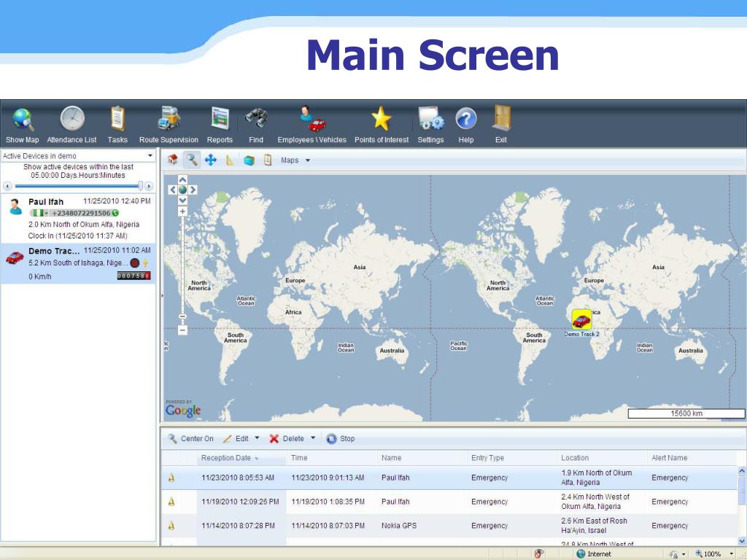Zoom in with the plus button
The image size is (747, 560).
click(182, 211)
